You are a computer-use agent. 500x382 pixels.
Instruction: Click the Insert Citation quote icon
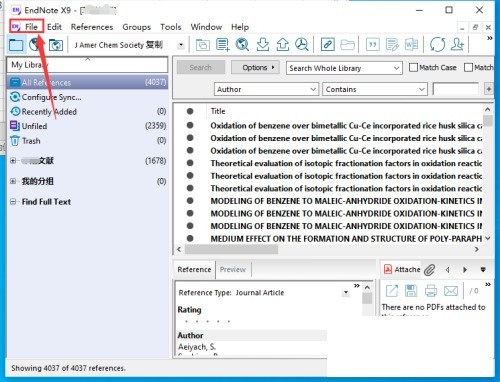(x=373, y=44)
